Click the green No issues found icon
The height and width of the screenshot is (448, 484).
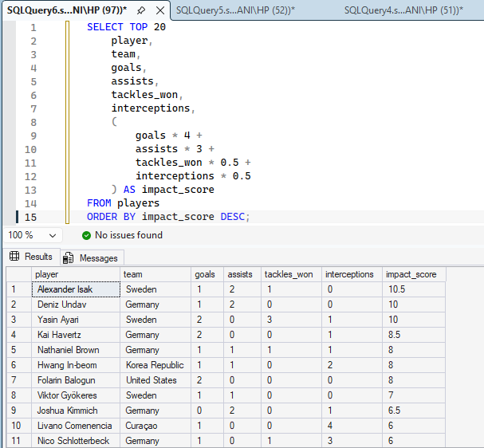tap(86, 235)
